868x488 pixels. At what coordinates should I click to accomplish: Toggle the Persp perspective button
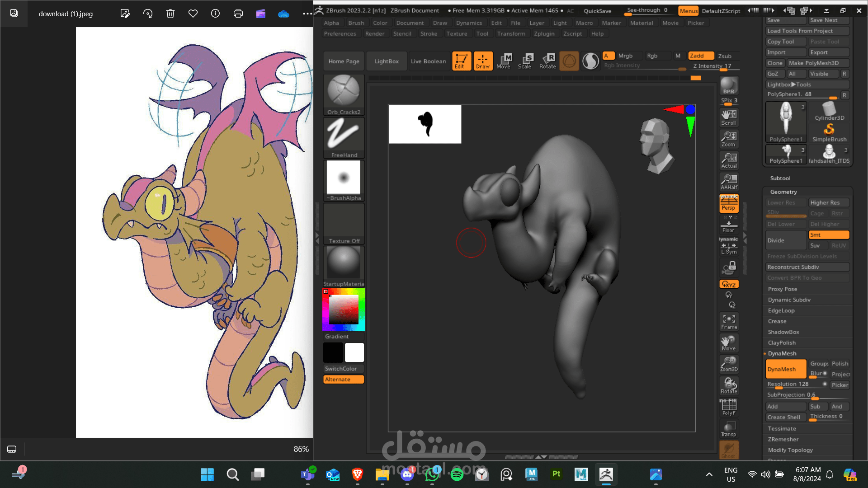tap(728, 203)
